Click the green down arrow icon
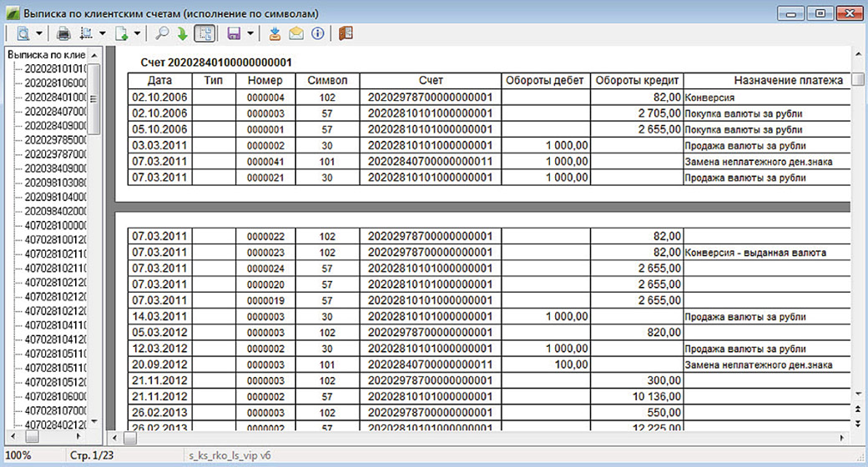 click(x=182, y=33)
